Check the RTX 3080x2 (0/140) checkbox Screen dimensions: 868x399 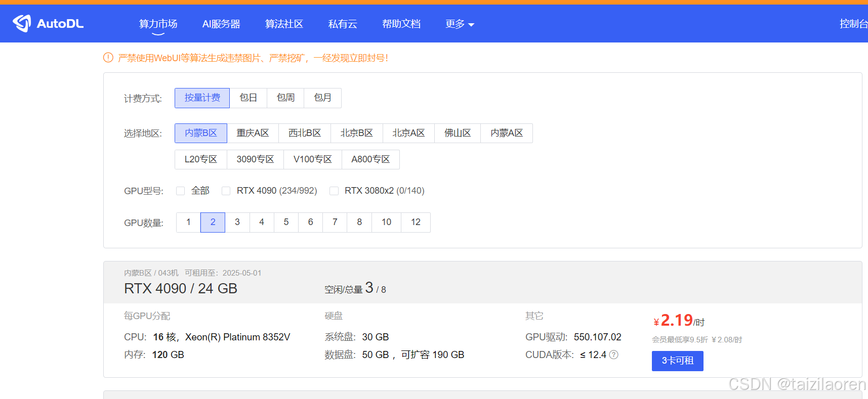334,191
